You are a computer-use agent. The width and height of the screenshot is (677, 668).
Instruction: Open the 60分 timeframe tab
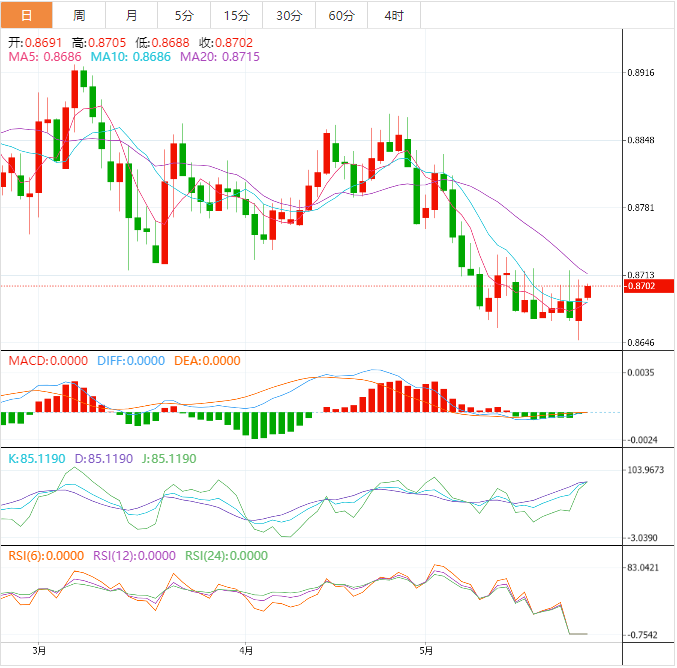coord(341,15)
